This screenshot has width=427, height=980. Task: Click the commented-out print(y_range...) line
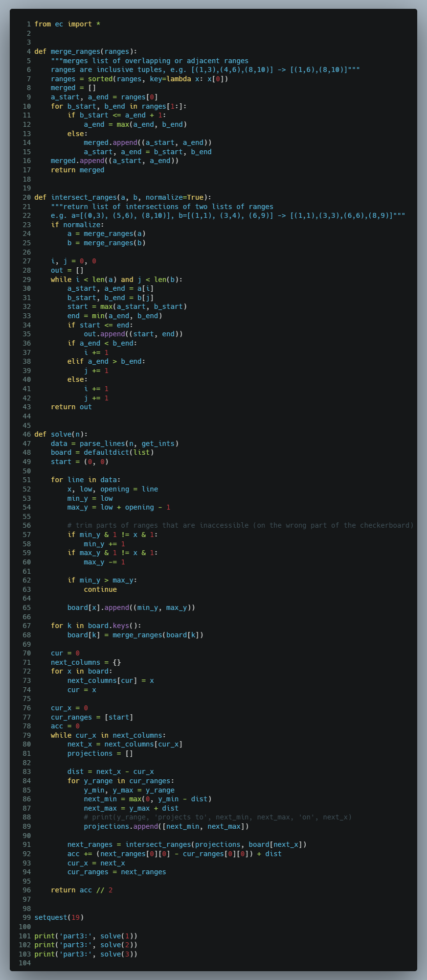click(x=218, y=817)
